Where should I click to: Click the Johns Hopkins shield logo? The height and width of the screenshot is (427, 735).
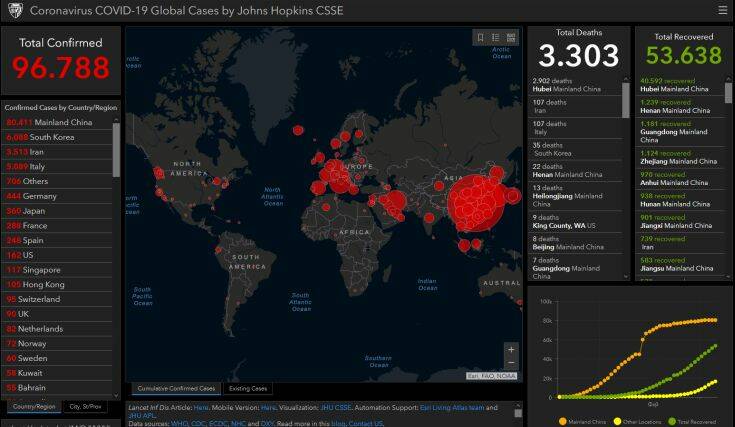[15, 10]
